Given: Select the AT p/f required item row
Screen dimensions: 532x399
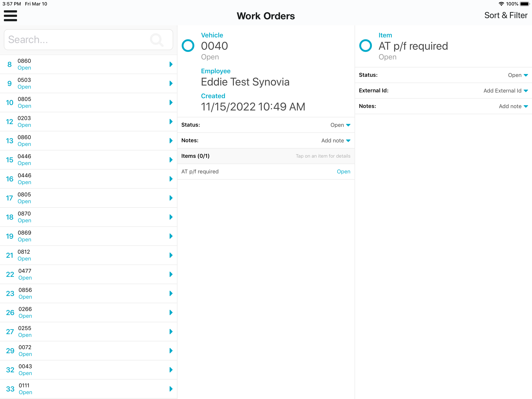Looking at the screenshot, I should [266, 172].
